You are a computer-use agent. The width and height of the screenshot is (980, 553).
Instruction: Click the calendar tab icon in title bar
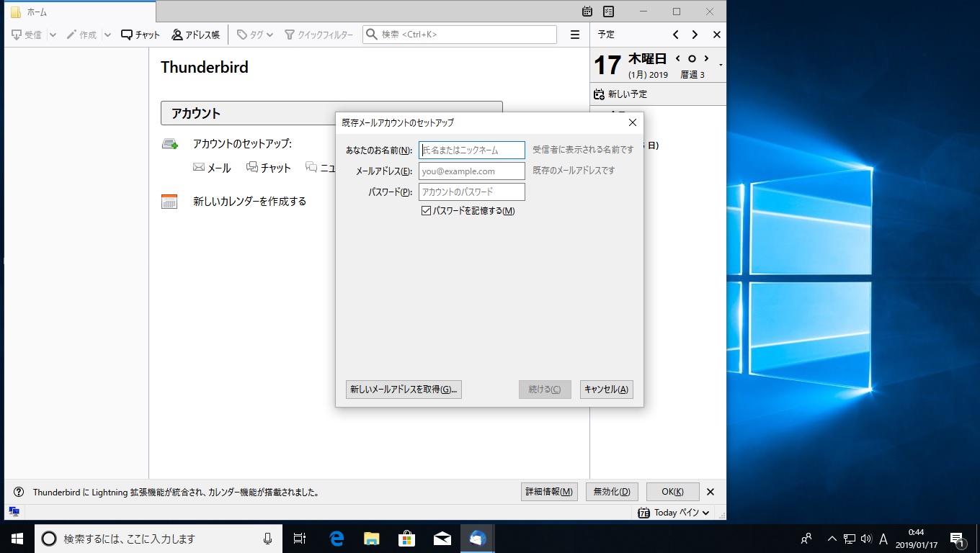pyautogui.click(x=587, y=12)
